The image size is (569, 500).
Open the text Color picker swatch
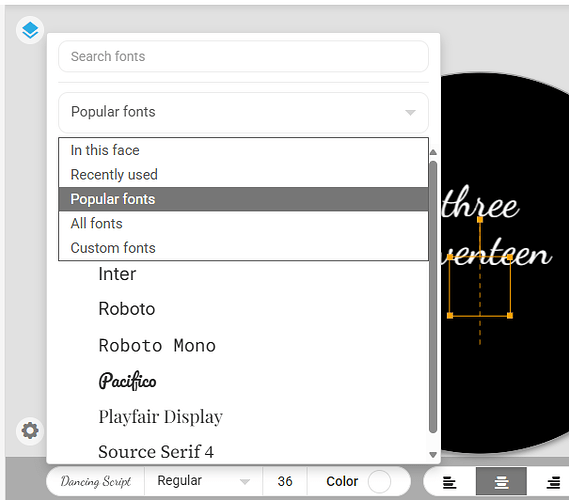379,481
